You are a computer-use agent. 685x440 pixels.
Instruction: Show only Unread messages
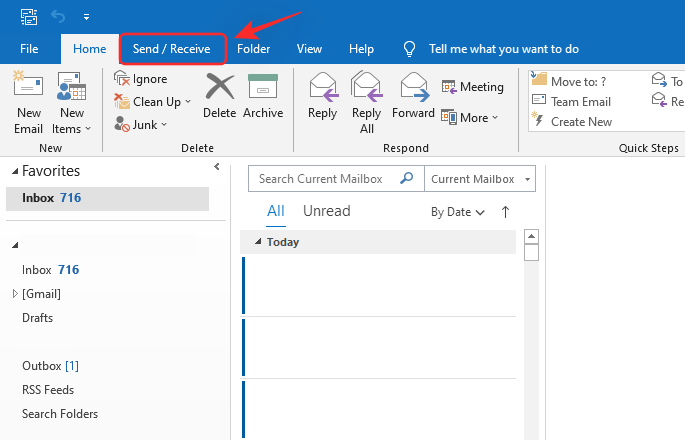pos(326,211)
